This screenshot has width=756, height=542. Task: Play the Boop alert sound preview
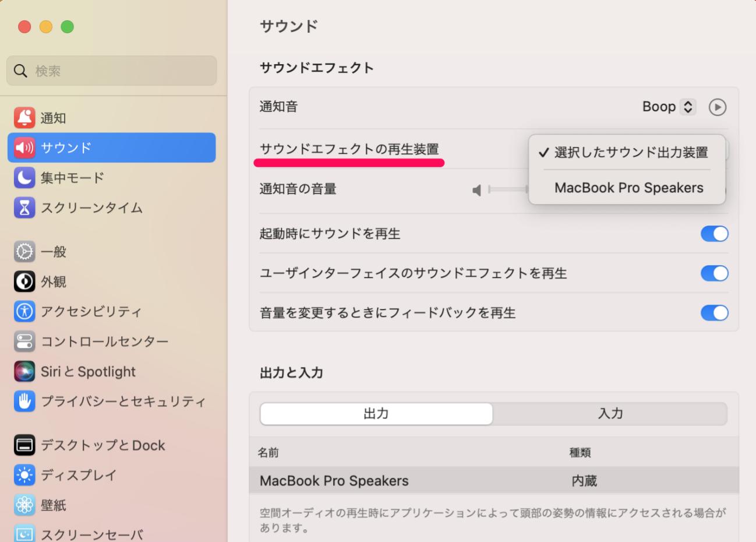pos(717,107)
